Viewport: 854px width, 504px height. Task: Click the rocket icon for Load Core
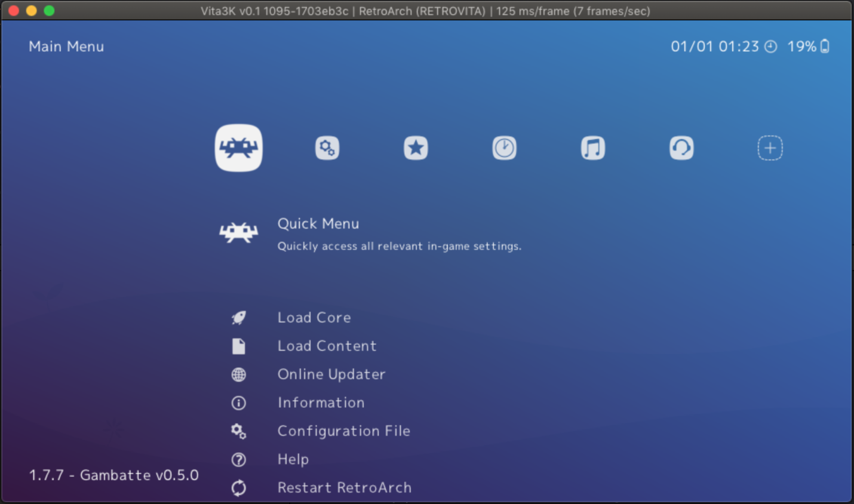pyautogui.click(x=238, y=318)
